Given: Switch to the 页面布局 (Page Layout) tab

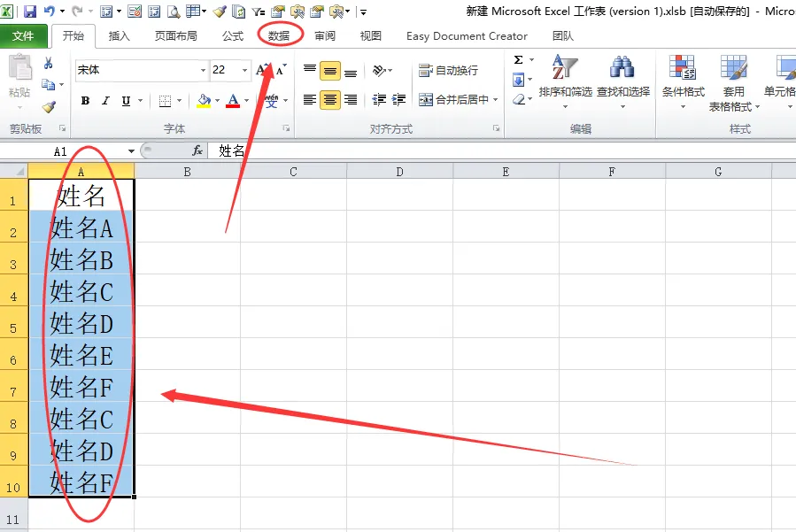Looking at the screenshot, I should coord(175,36).
